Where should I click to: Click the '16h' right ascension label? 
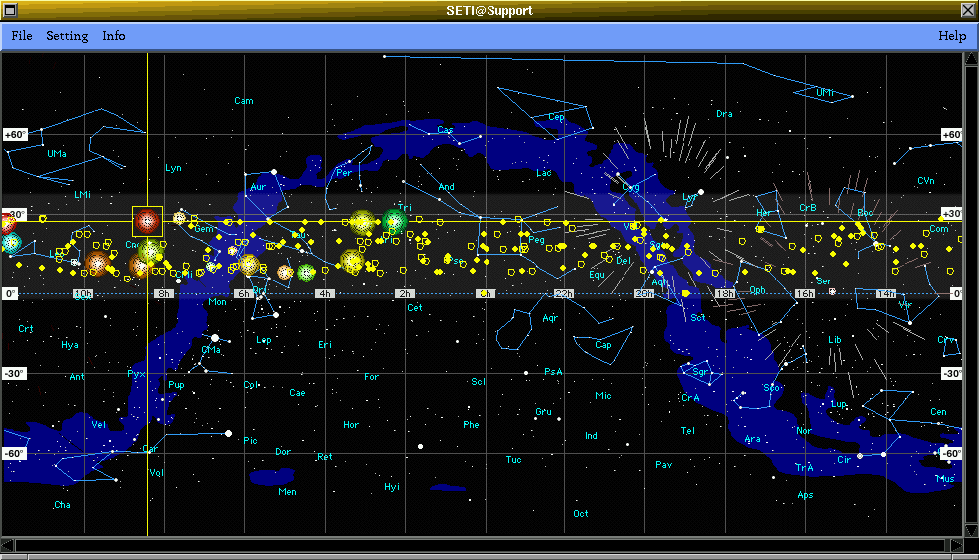805,294
